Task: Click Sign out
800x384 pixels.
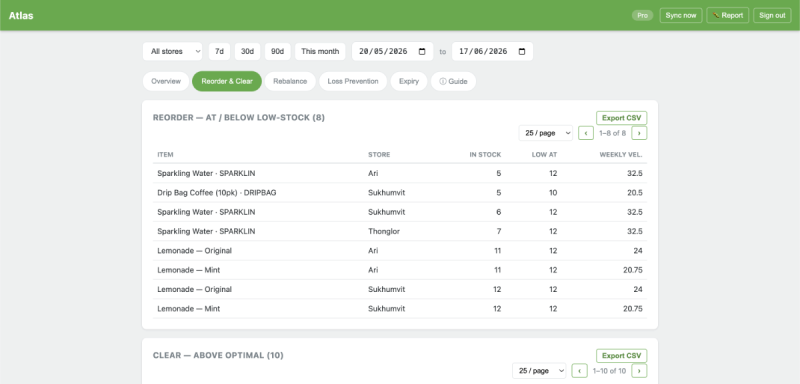Action: point(772,15)
